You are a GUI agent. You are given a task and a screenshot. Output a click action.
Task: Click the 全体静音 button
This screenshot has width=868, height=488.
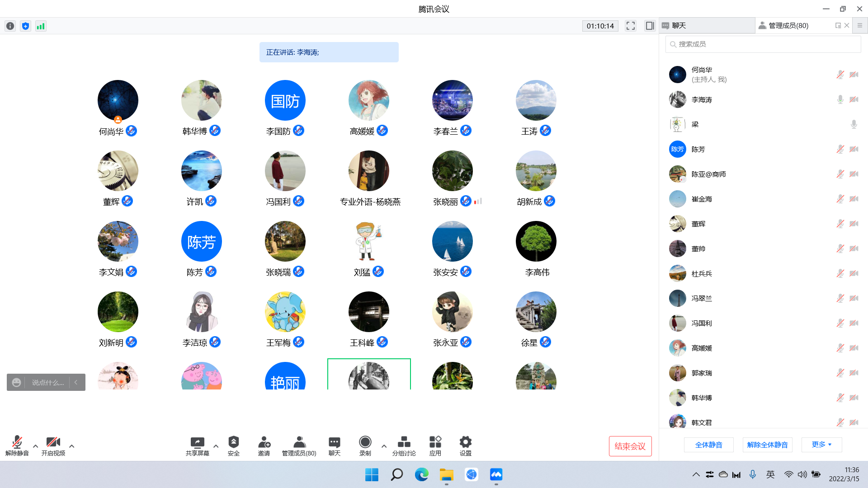coord(708,445)
